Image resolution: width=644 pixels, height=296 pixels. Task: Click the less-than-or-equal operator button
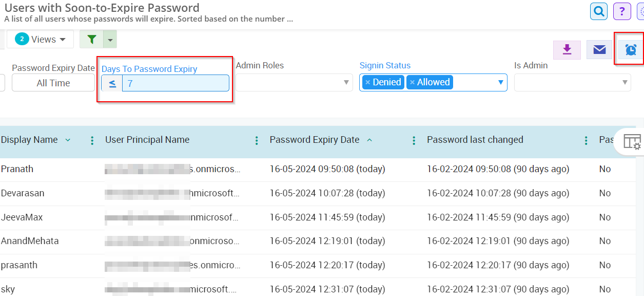[x=112, y=83]
